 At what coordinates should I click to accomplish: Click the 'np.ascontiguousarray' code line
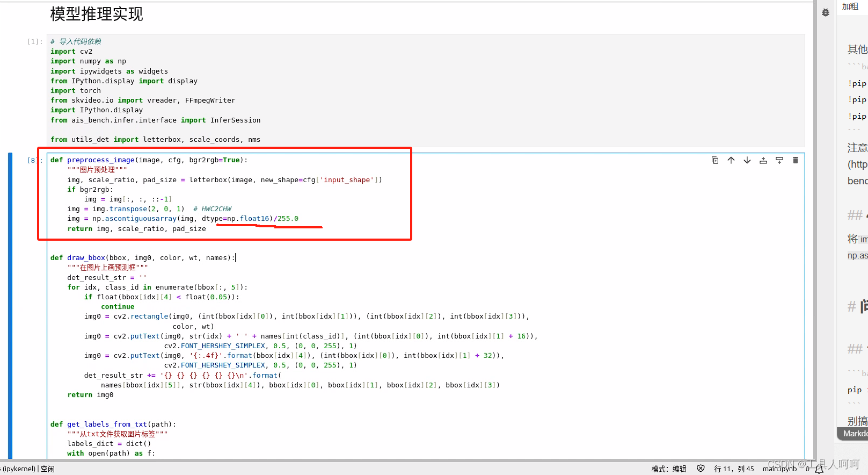point(183,219)
